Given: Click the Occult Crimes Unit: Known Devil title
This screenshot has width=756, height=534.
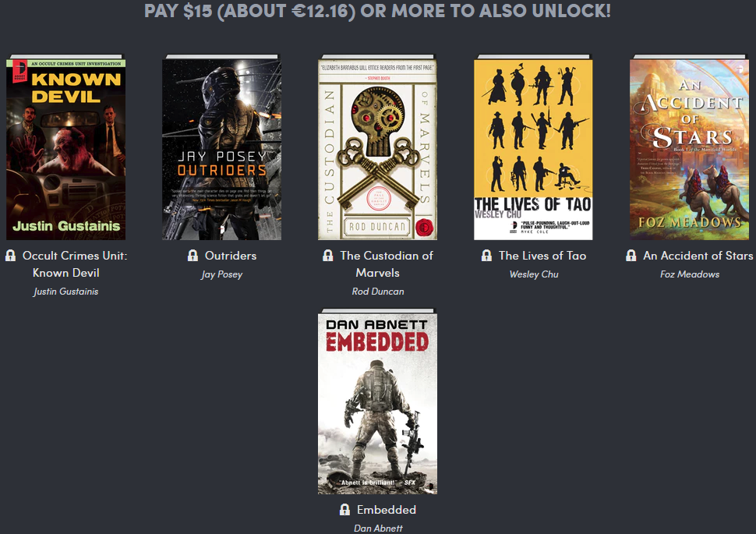Looking at the screenshot, I should (75, 264).
